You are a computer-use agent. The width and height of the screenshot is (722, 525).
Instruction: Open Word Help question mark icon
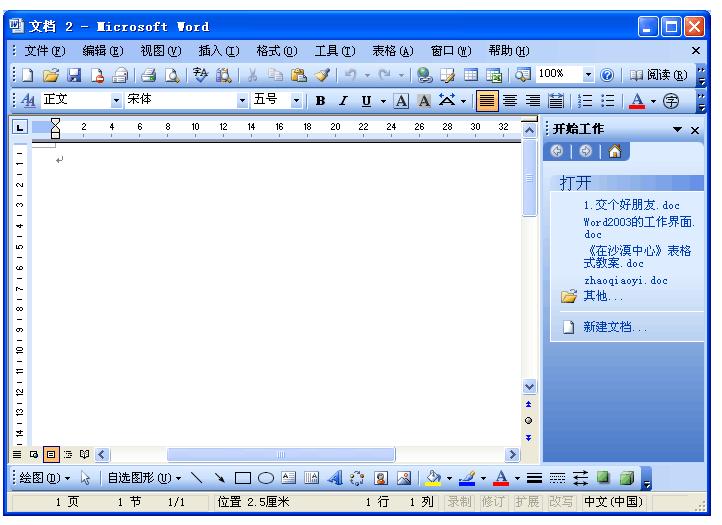607,75
